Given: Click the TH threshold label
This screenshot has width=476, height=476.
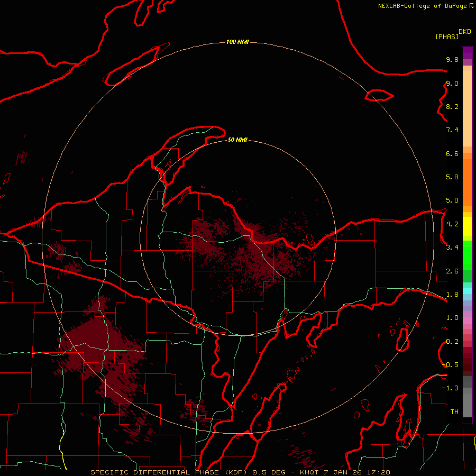Looking at the screenshot, I should coord(454,412).
